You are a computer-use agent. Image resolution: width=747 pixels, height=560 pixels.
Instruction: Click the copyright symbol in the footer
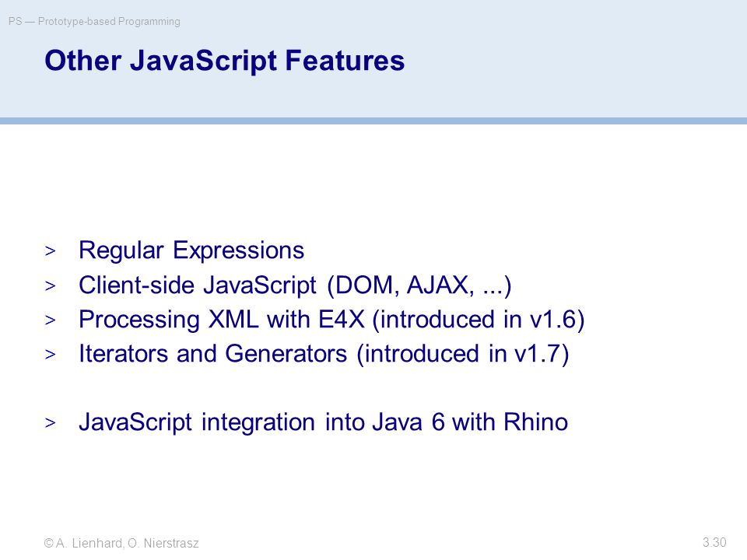48,543
